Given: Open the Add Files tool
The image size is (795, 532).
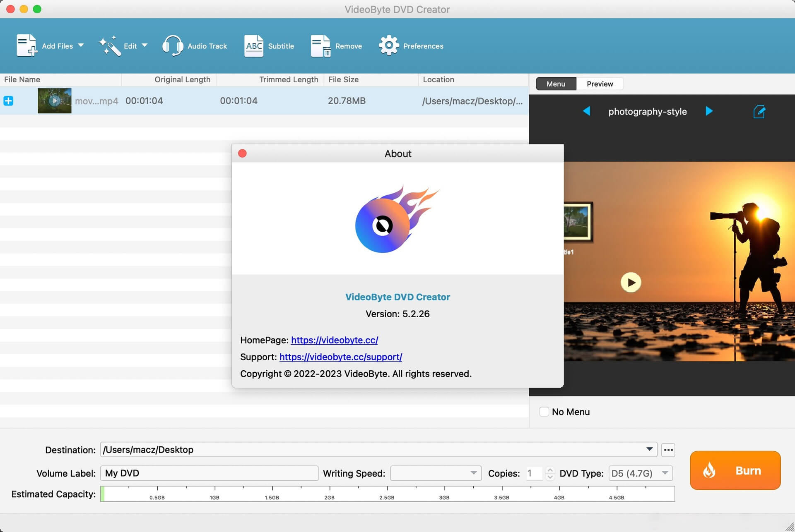Looking at the screenshot, I should click(x=50, y=46).
